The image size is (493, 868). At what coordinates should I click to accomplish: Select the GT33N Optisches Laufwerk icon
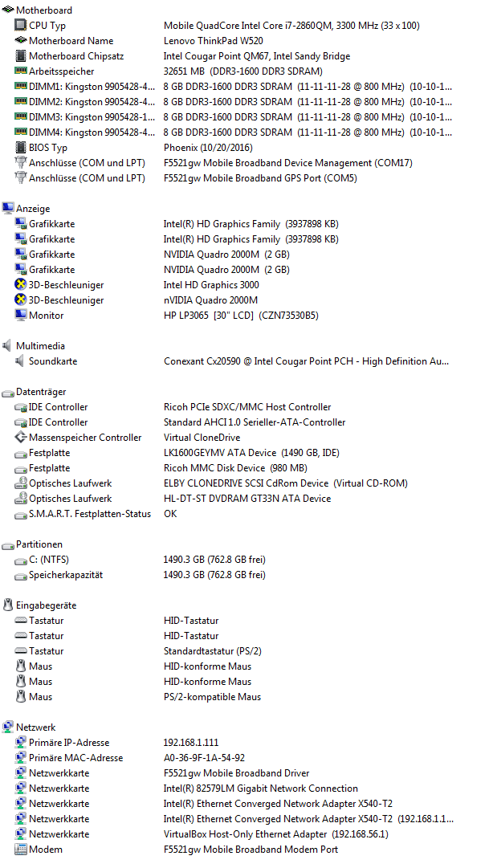coord(20,498)
